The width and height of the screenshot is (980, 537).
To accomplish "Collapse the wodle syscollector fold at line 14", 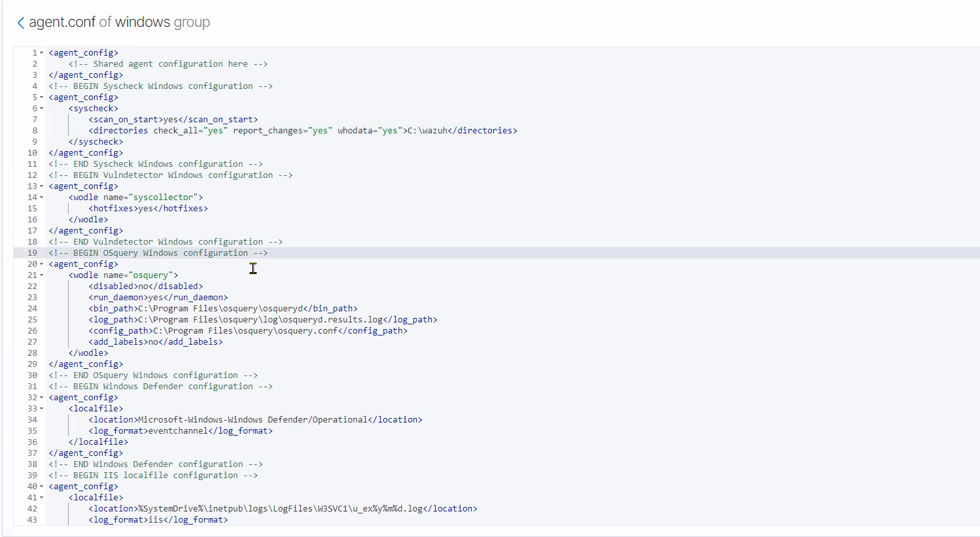I will pyautogui.click(x=42, y=197).
